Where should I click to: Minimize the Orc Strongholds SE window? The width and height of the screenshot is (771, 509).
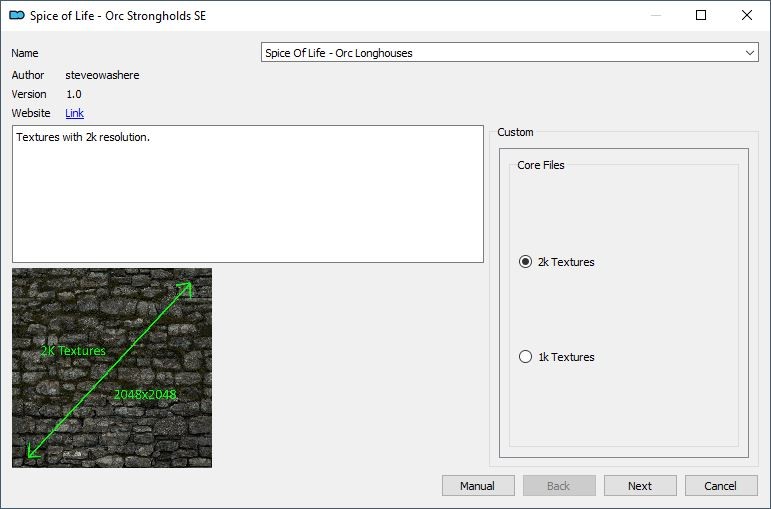click(655, 15)
